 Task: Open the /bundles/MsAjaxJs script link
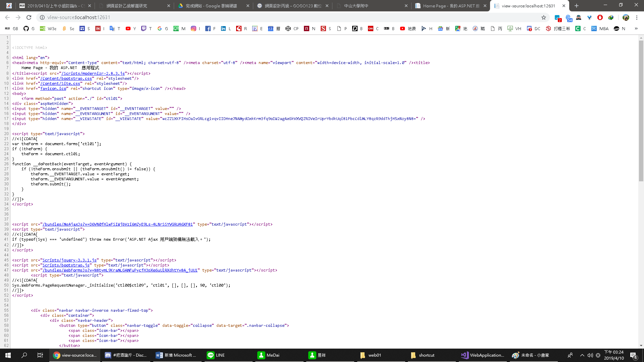click(118, 224)
